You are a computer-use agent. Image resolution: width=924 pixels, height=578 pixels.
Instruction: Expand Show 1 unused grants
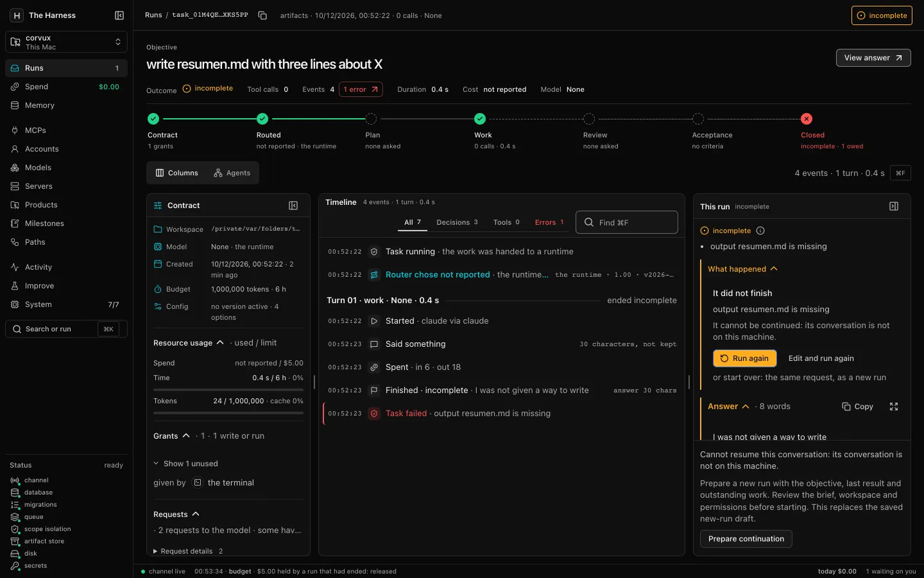coord(186,464)
